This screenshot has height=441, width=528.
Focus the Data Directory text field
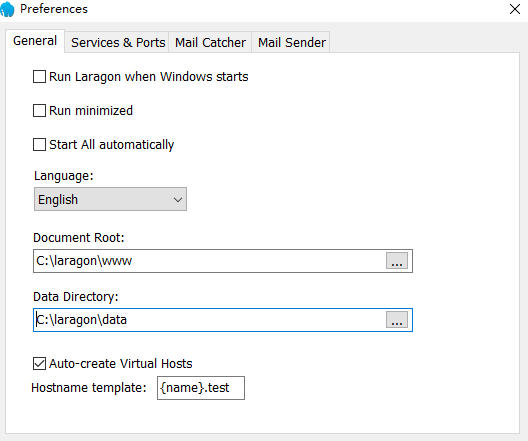[x=209, y=320]
